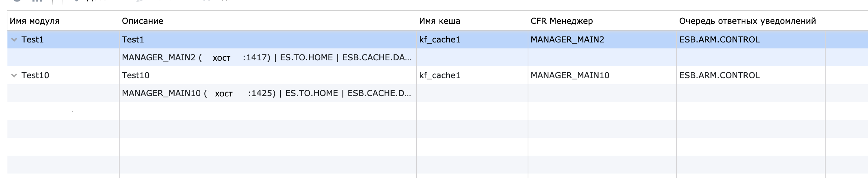868x178 pixels.
Task: Collapse the Test10 module row chevron
Action: pyautogui.click(x=14, y=76)
